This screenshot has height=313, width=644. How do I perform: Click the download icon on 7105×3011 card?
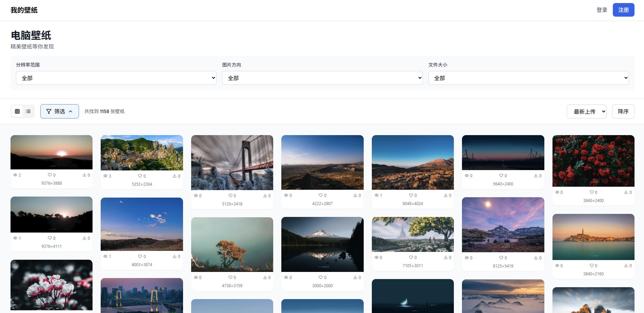click(x=445, y=257)
